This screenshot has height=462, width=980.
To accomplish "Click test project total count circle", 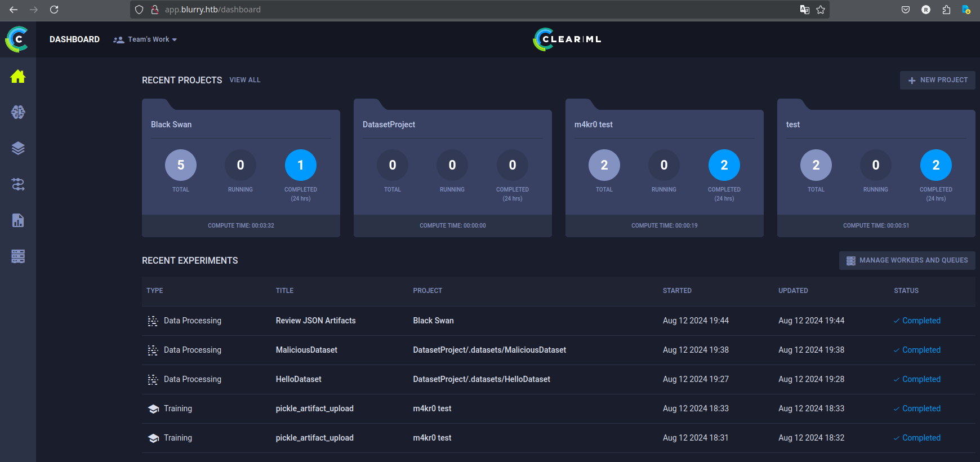I will (x=816, y=165).
